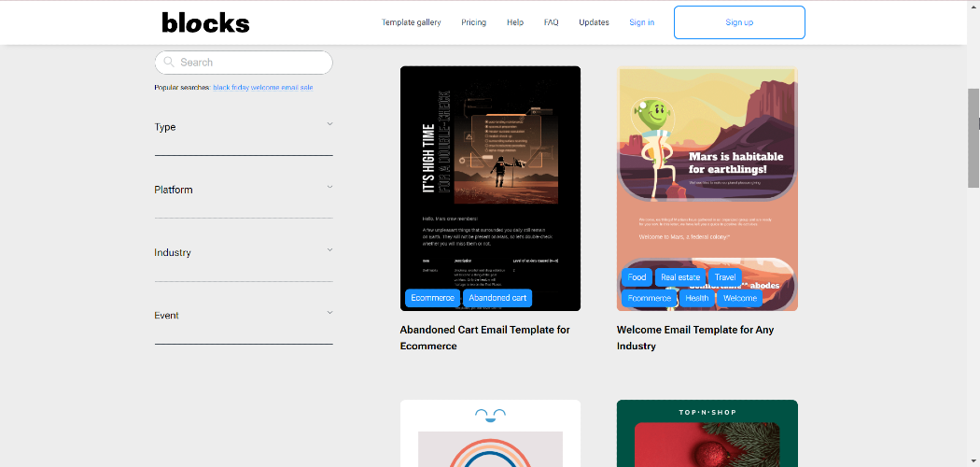Expand the Event filter chevron
Image resolution: width=980 pixels, height=467 pixels.
coord(330,312)
